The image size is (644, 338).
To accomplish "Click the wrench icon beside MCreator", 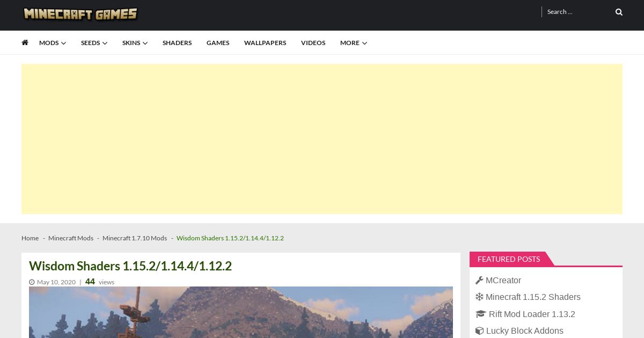I will click(x=479, y=280).
